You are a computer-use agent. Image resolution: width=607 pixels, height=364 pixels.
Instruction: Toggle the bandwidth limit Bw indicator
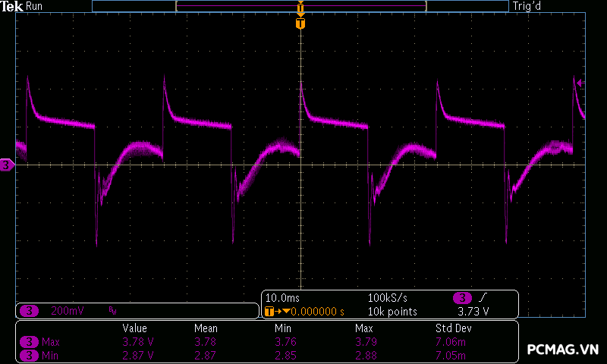point(112,311)
